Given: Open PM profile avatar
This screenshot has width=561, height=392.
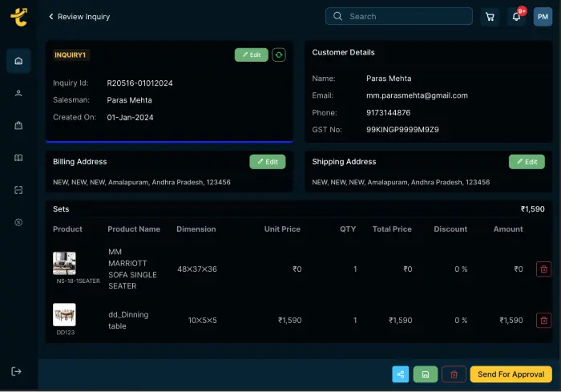Looking at the screenshot, I should (x=543, y=17).
